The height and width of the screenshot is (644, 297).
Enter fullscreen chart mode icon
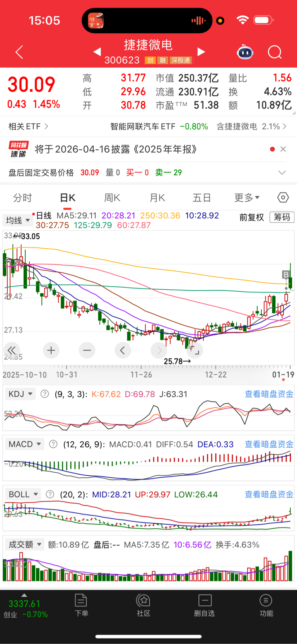pos(195,350)
